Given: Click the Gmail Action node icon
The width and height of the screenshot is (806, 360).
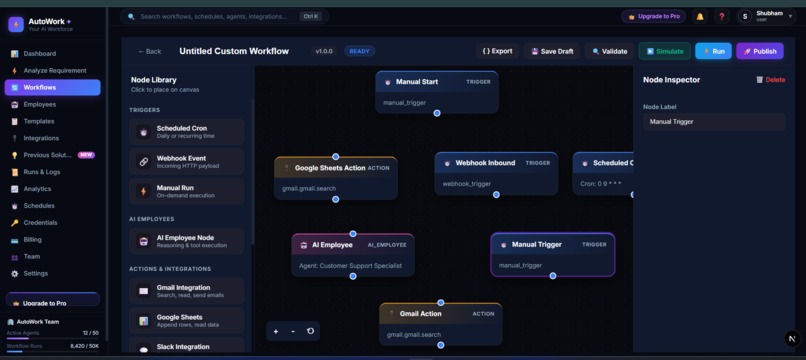Looking at the screenshot, I should click(392, 313).
